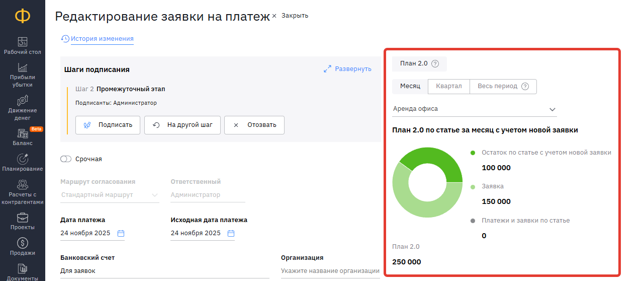
Task: Expand the Аренда офиса article dropdown
Action: click(x=552, y=109)
